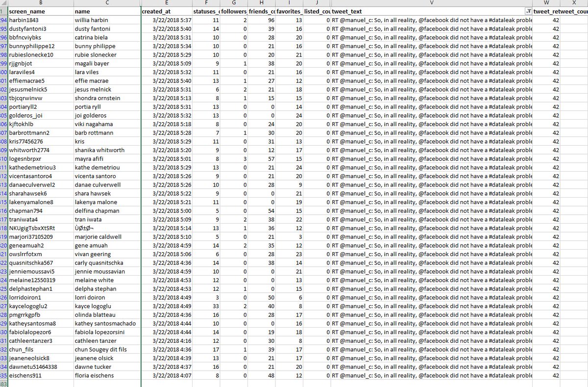Select column C header
The image size is (588, 387).
pos(107,3)
